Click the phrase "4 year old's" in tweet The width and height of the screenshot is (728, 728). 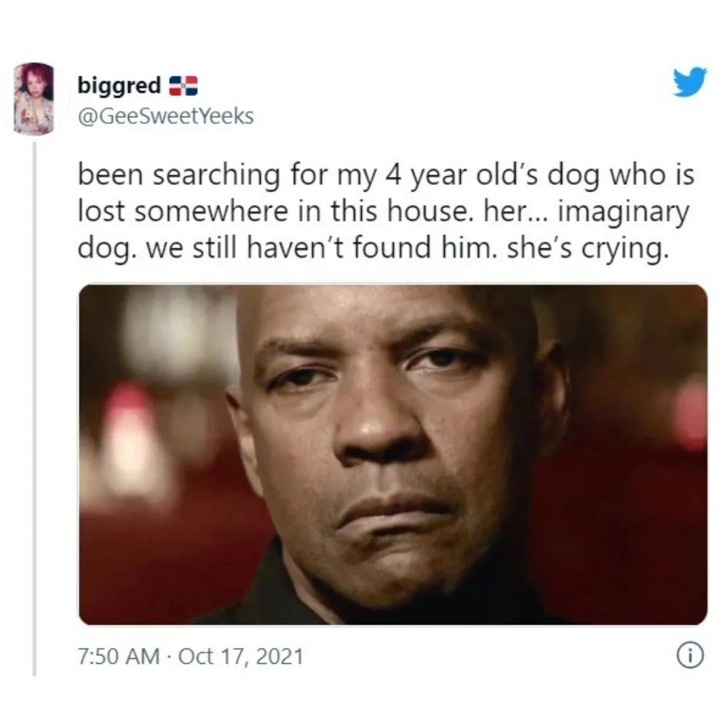coord(464,176)
